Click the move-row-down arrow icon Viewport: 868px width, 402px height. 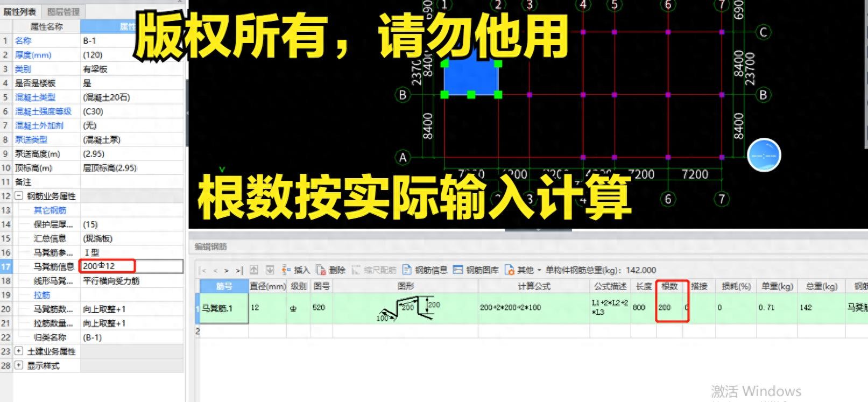(270, 270)
